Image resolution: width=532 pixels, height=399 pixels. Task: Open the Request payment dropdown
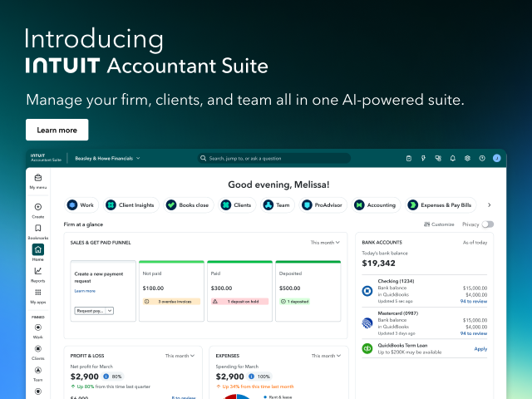[x=93, y=310]
